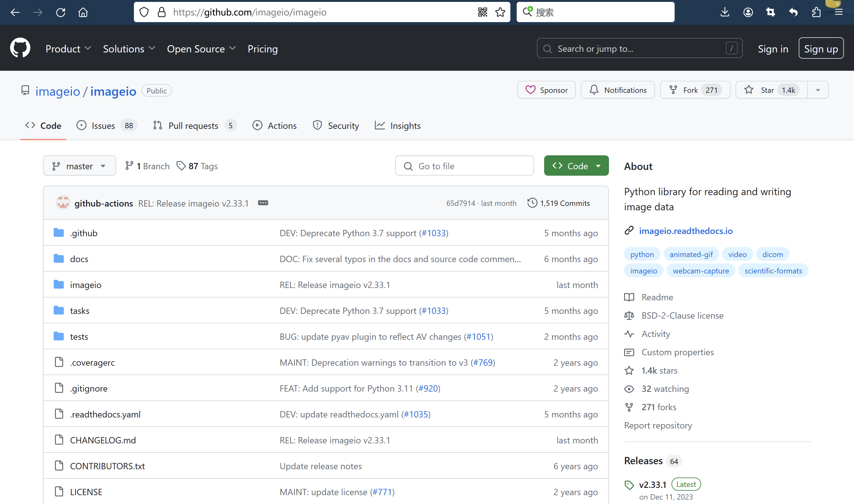
Task: Open green Code download dropdown
Action: pos(576,166)
